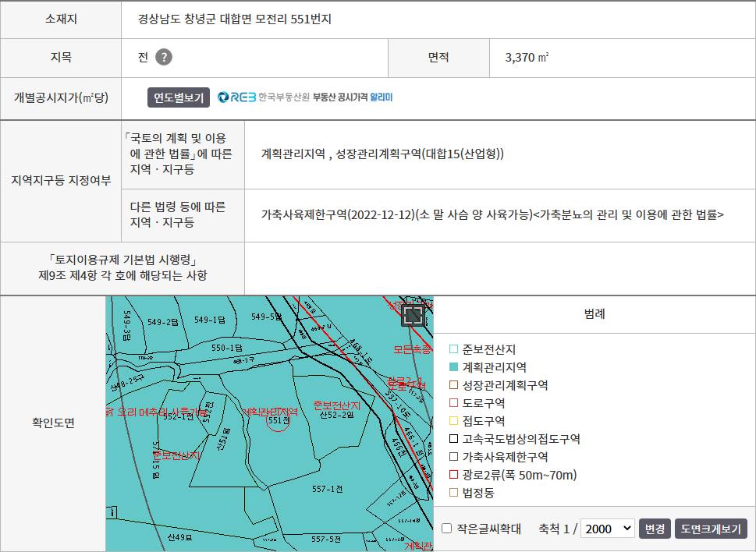This screenshot has width=756, height=552.
Task: Click the 도로구역 red legend box
Action: [453, 402]
